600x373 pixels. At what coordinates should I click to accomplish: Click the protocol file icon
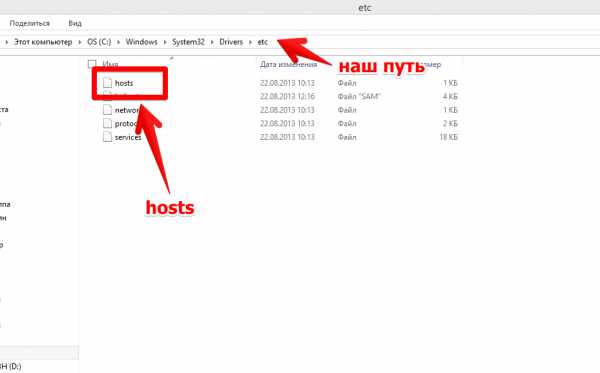[108, 123]
